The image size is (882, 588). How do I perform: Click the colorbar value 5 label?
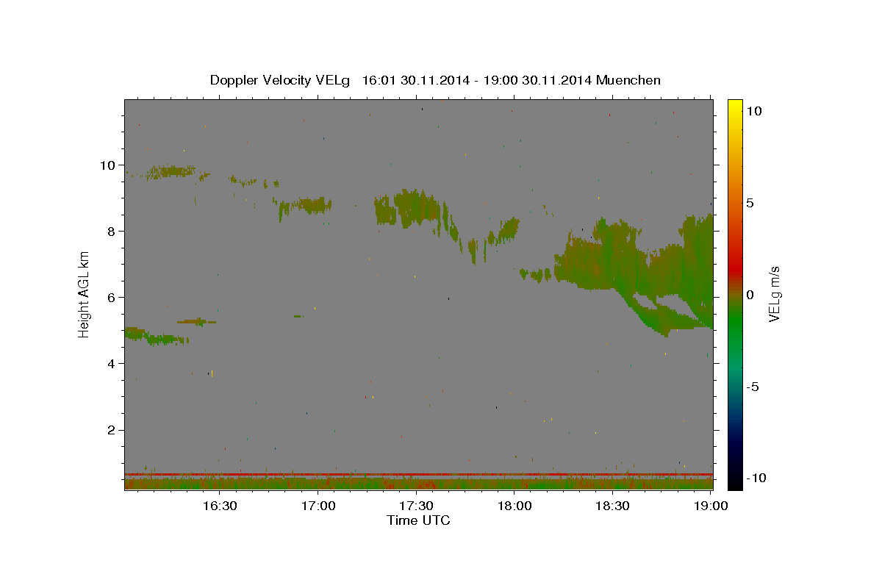point(750,202)
